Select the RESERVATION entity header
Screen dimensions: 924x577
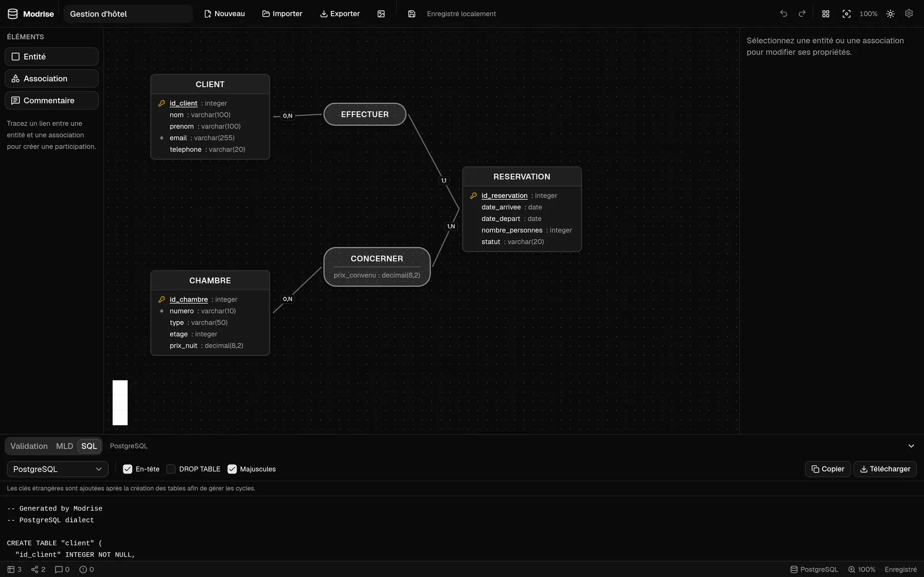(x=522, y=177)
